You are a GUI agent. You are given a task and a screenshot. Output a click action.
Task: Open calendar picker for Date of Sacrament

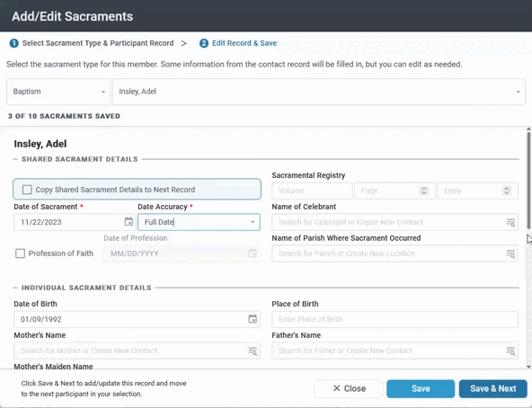click(x=129, y=222)
